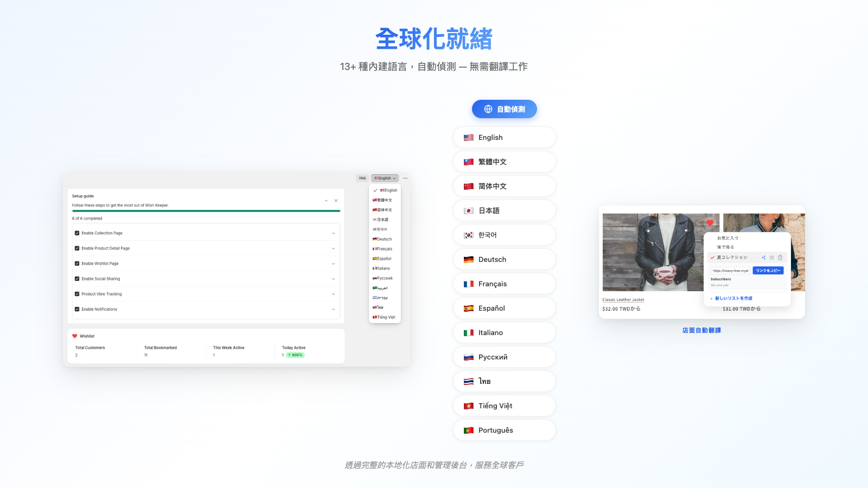
Task: Open the Classic Leather Jacket product link
Action: 623,299
